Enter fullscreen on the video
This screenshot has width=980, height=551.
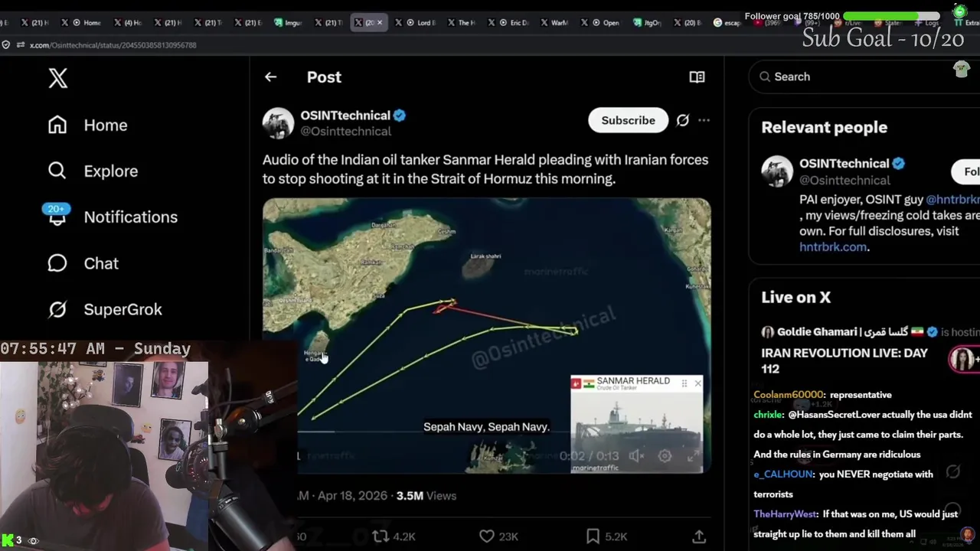tap(693, 456)
